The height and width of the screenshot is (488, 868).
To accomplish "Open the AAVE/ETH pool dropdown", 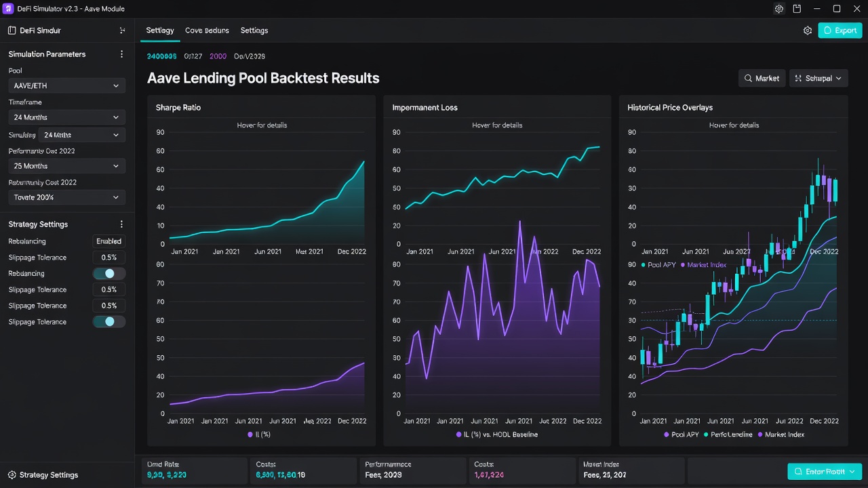I will pos(66,86).
